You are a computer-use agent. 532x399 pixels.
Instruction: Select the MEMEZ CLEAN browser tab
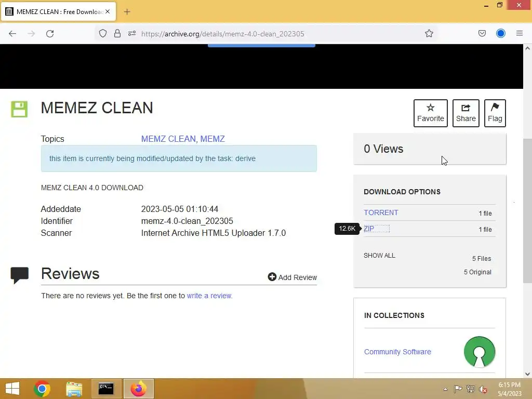click(x=58, y=12)
